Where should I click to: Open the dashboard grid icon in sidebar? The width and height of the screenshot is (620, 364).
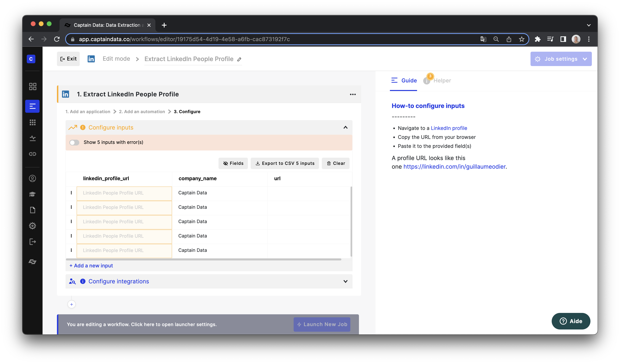(x=33, y=87)
